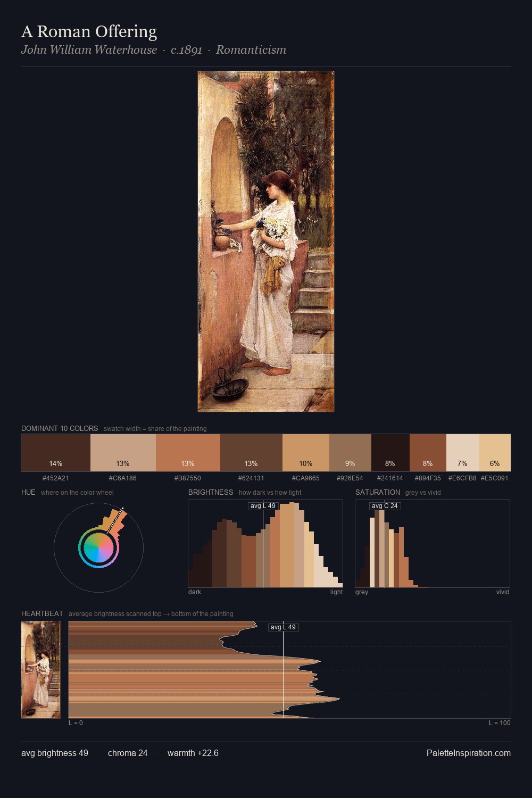532x798 pixels.
Task: Pick the #B87550 terracotta swatch
Action: 188,453
